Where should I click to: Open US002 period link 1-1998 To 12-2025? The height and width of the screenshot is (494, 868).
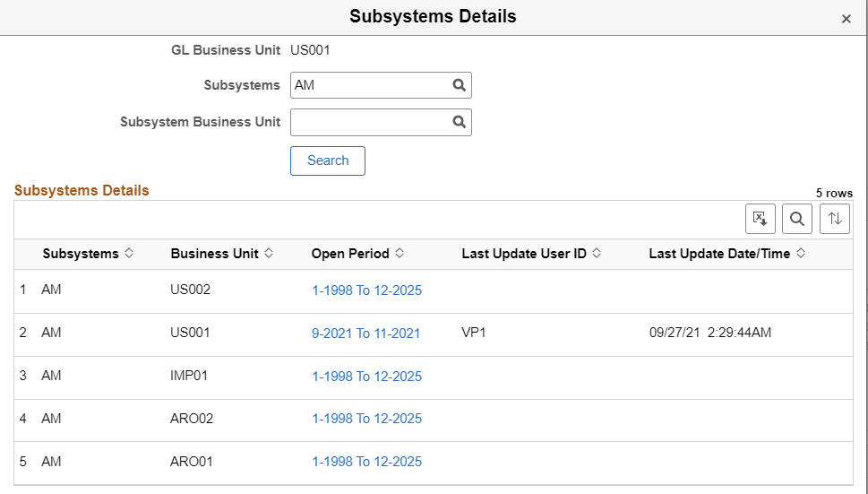point(367,290)
